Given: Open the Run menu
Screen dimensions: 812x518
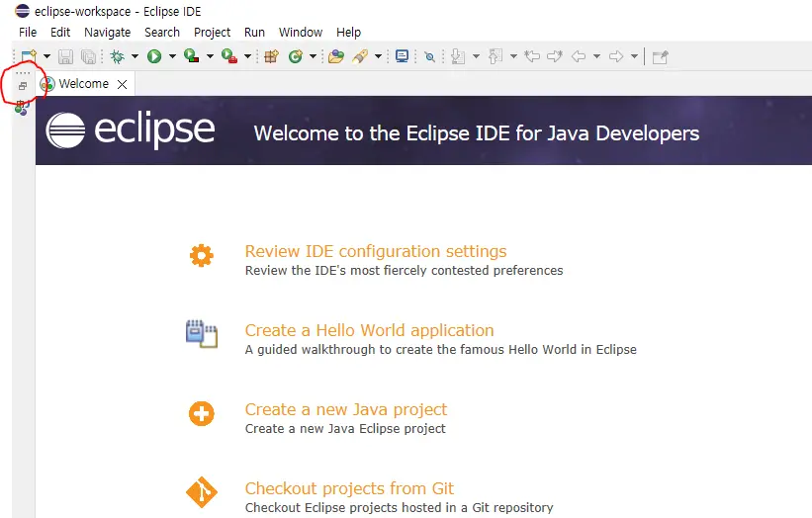Looking at the screenshot, I should 254,32.
